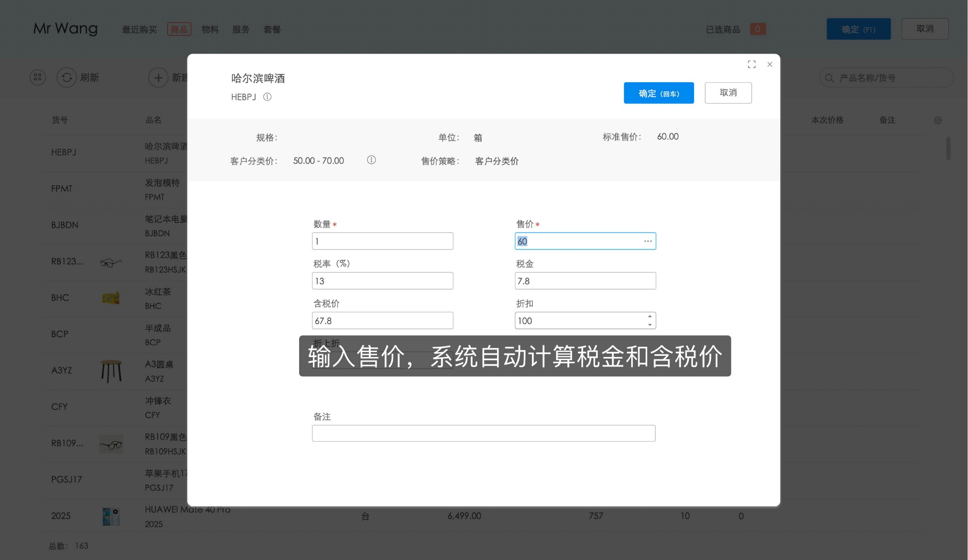Click the top-right 取消 button
Viewport: 968px width, 560px height.
point(925,29)
